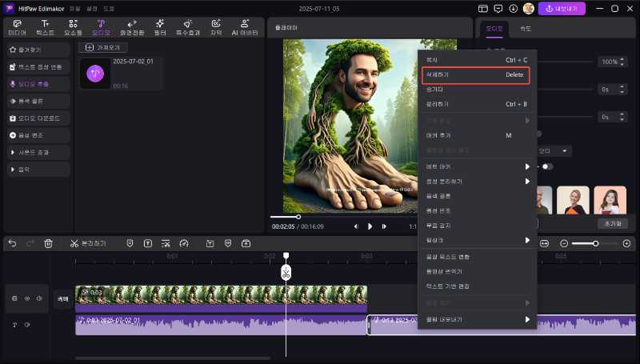Click the zoom out minus icon on timeline
The width and height of the screenshot is (640, 364).
pos(564,244)
